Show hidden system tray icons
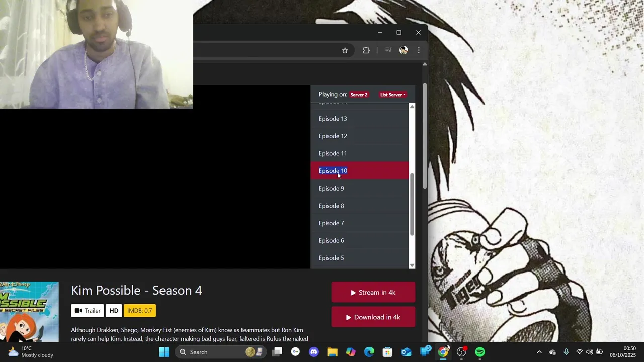 click(x=539, y=352)
